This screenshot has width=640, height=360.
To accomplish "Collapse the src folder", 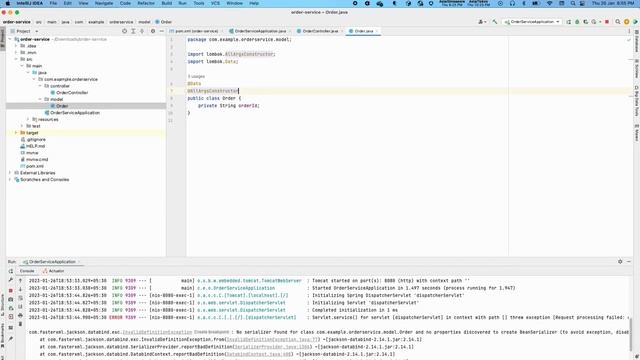I will coord(16,59).
